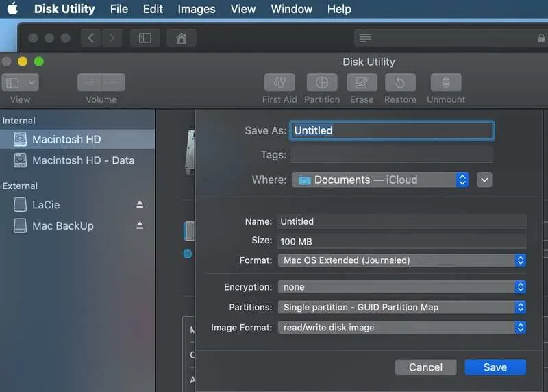Open the Apple menu
The height and width of the screenshot is (392, 548).
click(x=12, y=8)
